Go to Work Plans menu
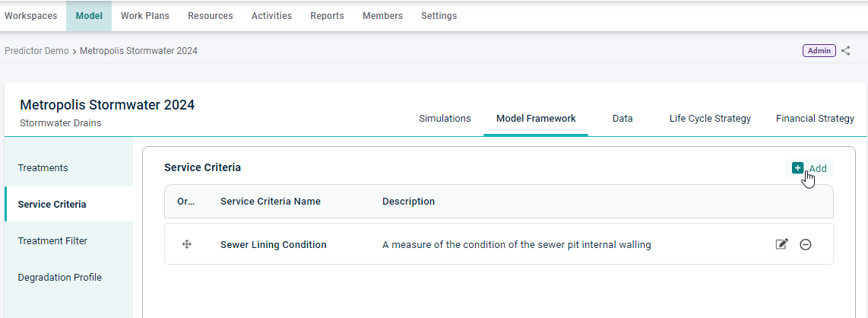This screenshot has height=318, width=868. coord(145,16)
